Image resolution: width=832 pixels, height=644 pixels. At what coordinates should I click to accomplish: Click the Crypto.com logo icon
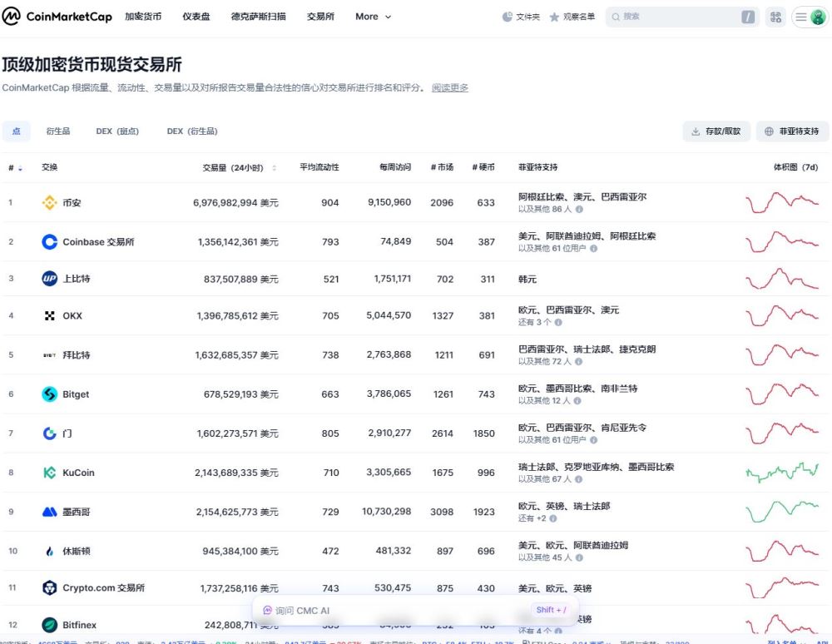point(49,587)
